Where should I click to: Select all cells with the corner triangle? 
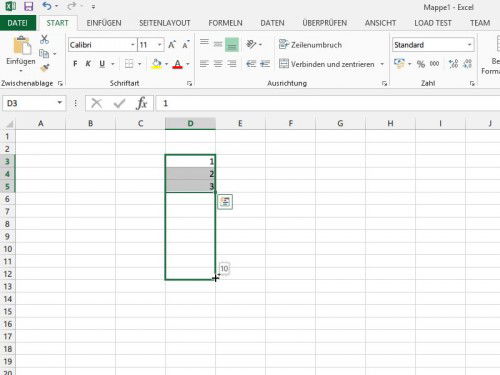point(9,124)
